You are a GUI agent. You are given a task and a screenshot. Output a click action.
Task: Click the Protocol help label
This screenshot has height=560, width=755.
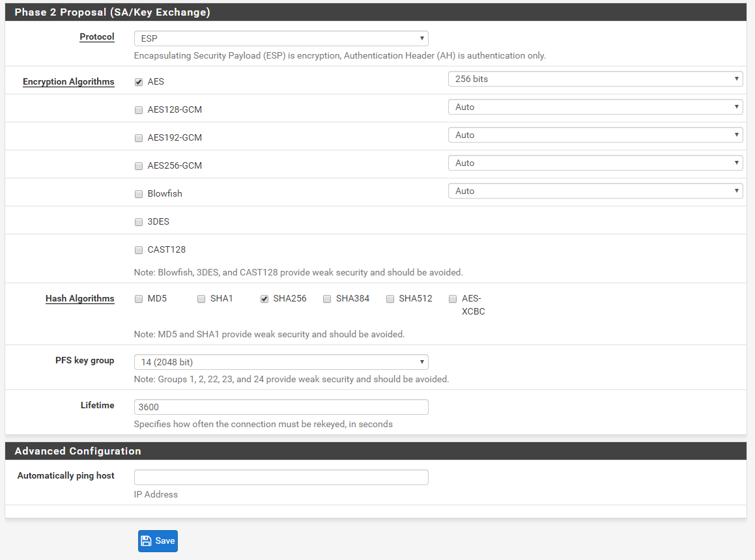(x=97, y=36)
